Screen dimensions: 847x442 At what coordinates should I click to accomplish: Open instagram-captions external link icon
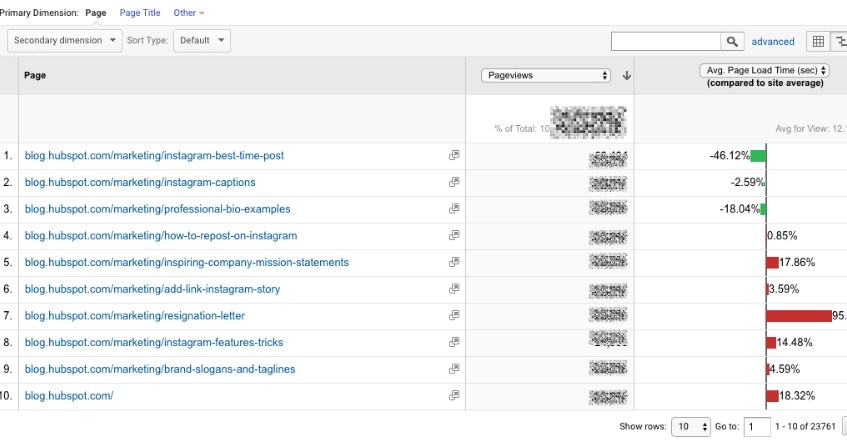click(x=454, y=182)
